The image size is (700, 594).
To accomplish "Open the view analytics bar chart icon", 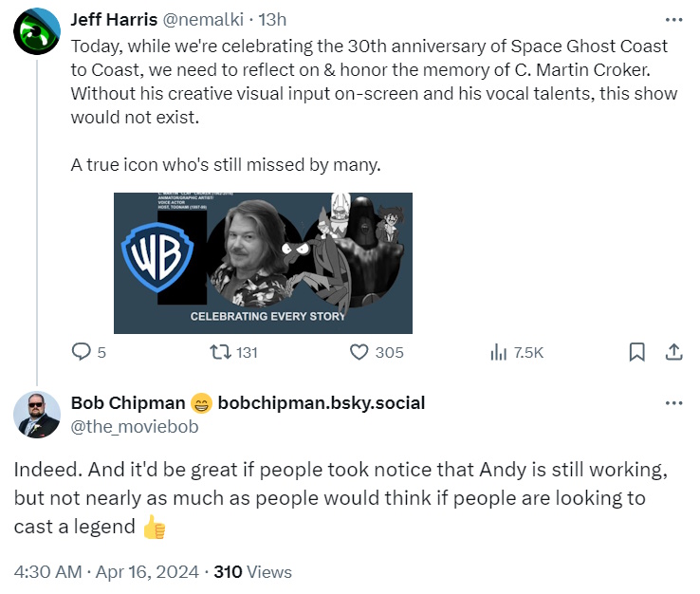I will pos(499,352).
